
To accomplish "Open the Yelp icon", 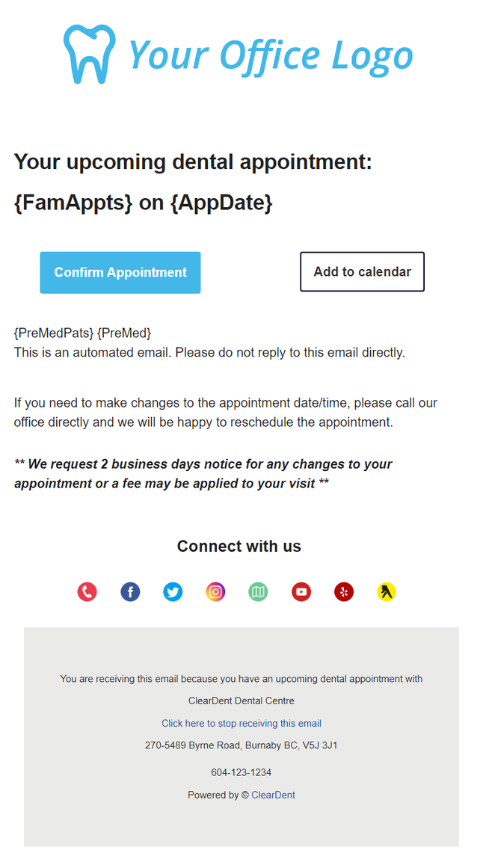I will click(x=344, y=592).
